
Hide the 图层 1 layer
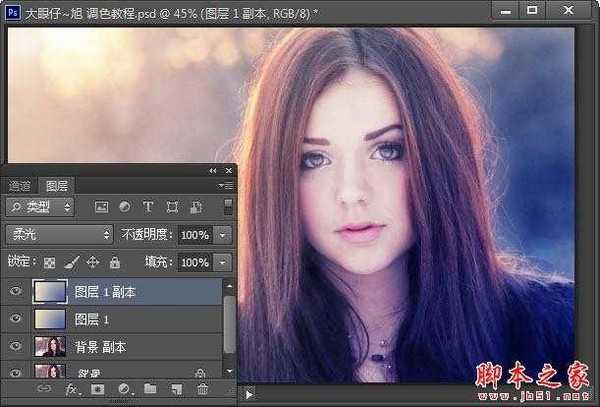[14, 319]
